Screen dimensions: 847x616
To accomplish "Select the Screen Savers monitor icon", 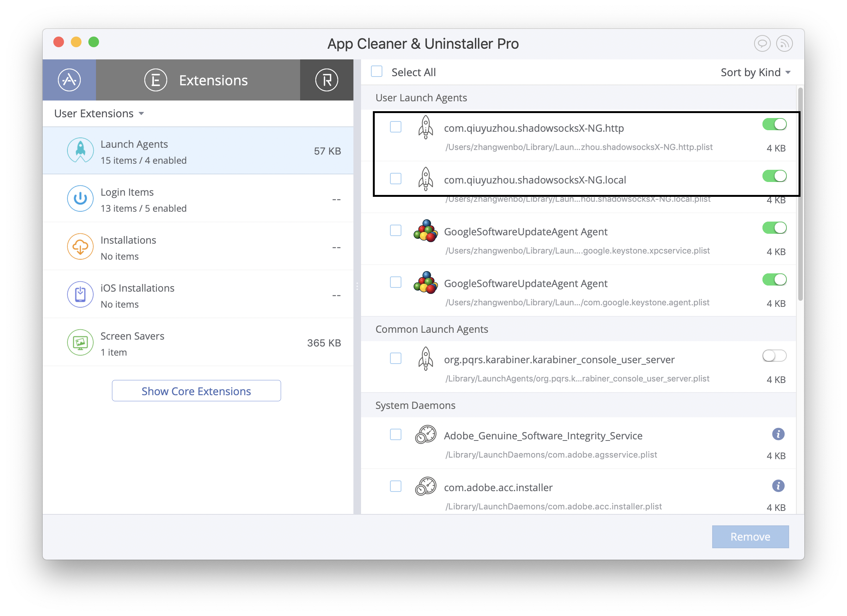I will (x=80, y=342).
